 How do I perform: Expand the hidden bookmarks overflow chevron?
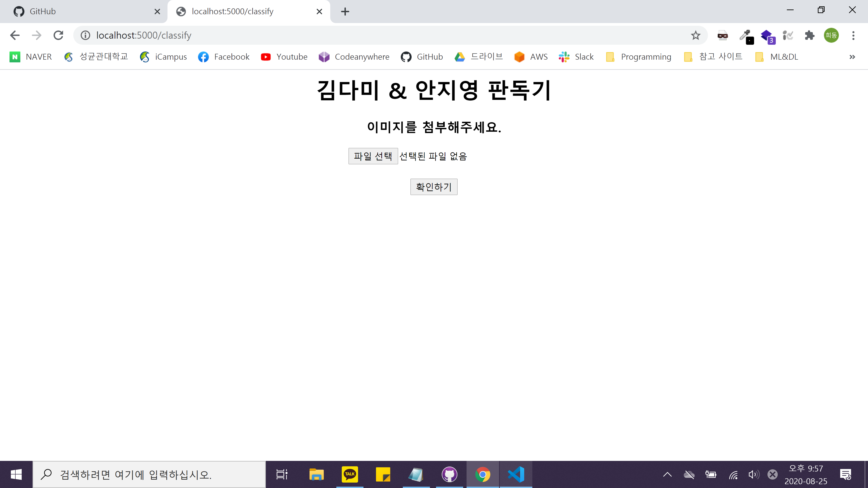[852, 56]
